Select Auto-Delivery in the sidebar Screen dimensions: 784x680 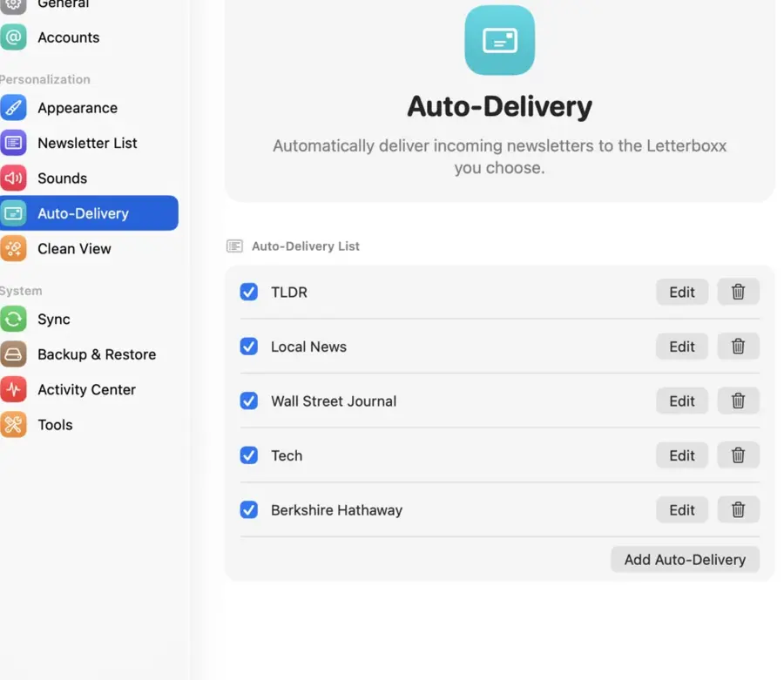click(x=89, y=213)
